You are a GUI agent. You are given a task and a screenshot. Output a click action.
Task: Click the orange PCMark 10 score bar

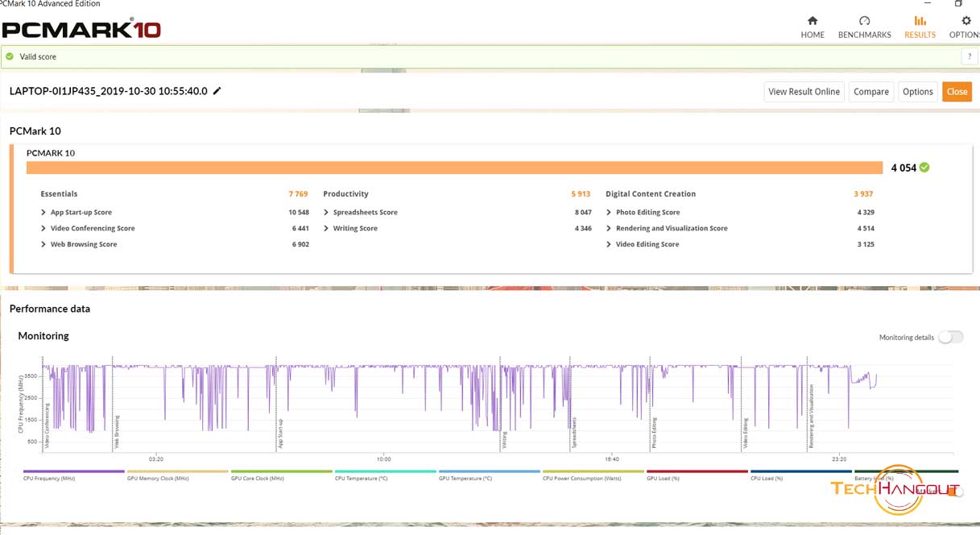[x=455, y=168]
